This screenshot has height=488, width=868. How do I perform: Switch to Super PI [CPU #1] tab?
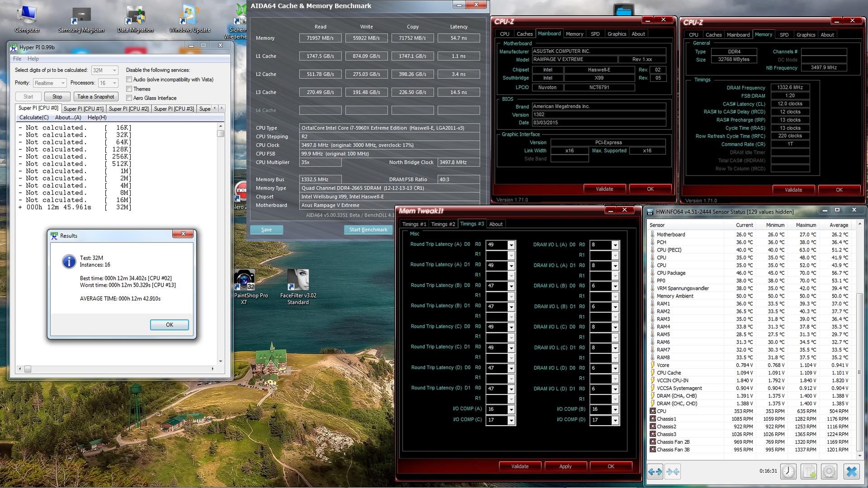83,109
